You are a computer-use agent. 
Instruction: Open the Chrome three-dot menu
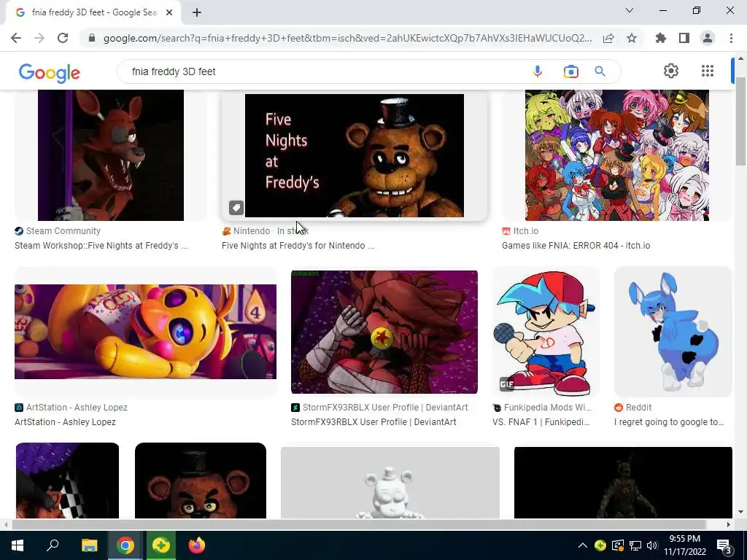731,38
